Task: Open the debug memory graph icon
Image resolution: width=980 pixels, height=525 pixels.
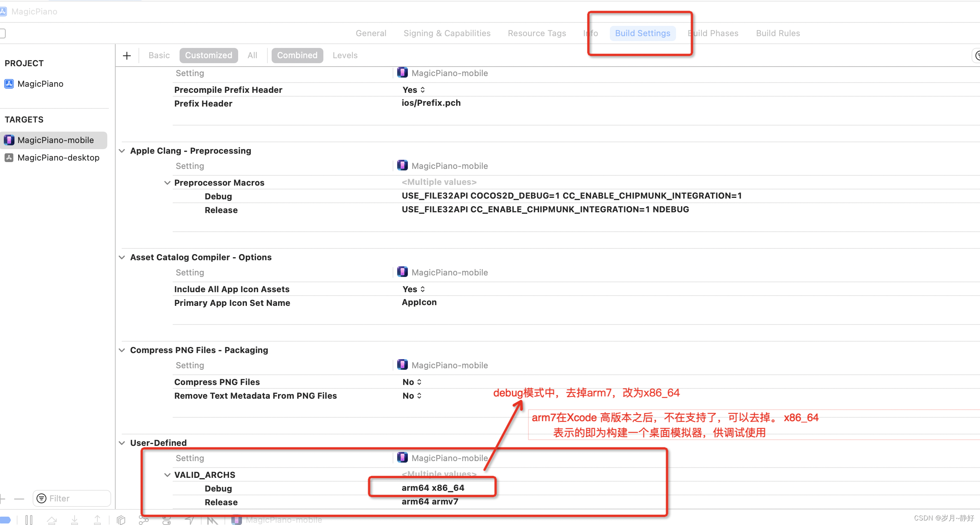Action: click(x=144, y=520)
